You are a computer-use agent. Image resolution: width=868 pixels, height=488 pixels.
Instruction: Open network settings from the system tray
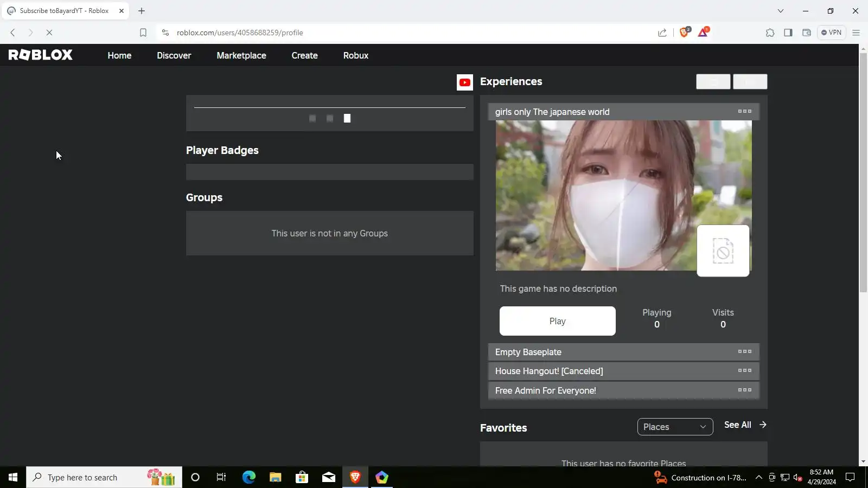(x=785, y=478)
